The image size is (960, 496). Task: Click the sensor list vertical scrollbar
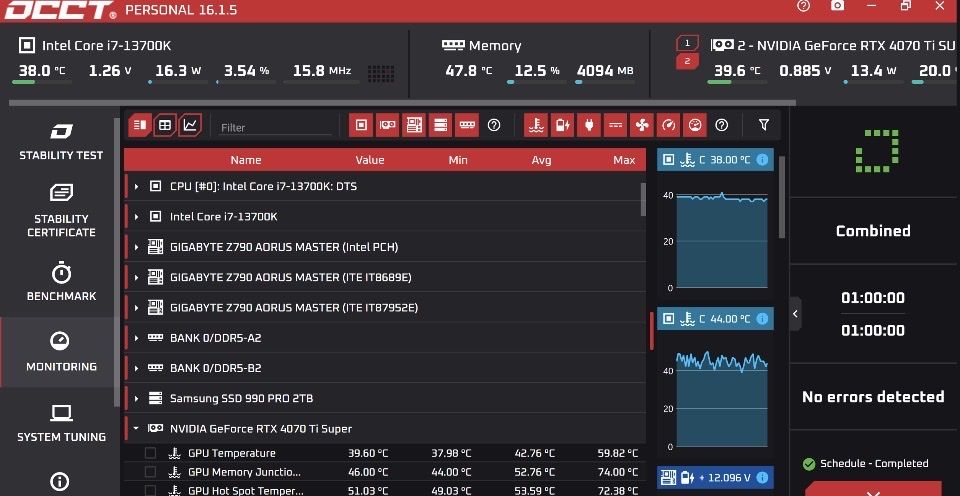pos(643,198)
